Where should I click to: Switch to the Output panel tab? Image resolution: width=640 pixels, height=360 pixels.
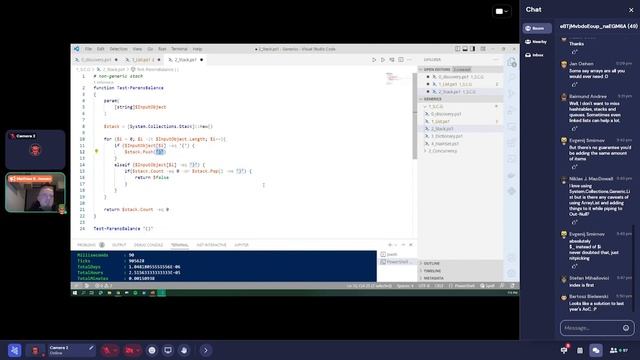tap(119, 245)
